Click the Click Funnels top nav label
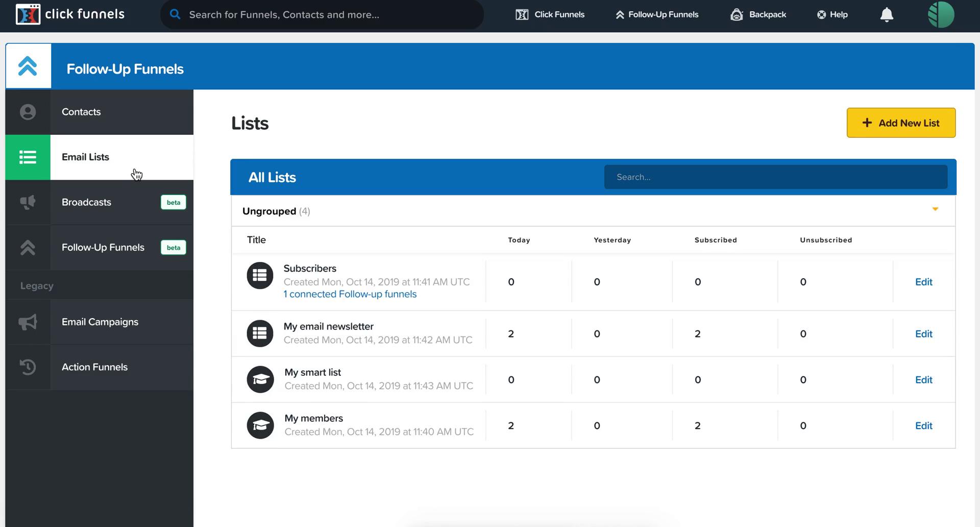This screenshot has height=527, width=980. click(x=559, y=14)
